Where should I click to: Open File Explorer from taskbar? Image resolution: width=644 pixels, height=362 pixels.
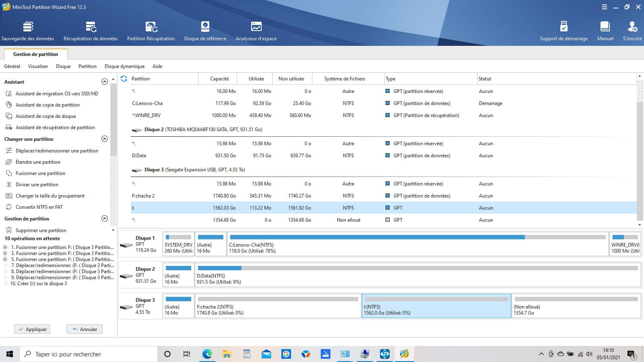pos(227,354)
